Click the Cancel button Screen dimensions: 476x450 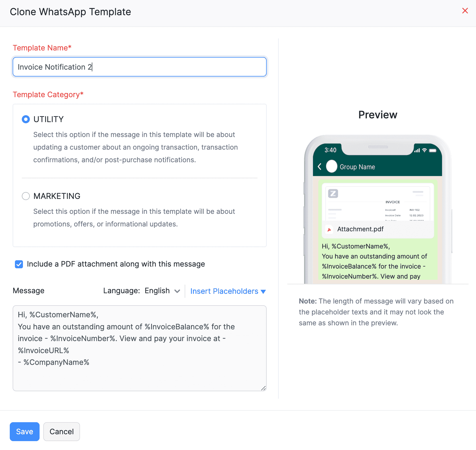[x=62, y=432]
